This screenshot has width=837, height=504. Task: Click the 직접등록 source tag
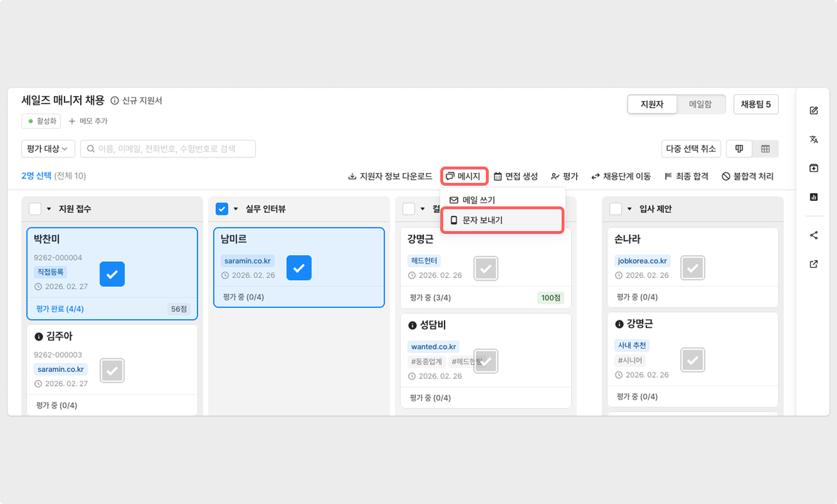[51, 272]
